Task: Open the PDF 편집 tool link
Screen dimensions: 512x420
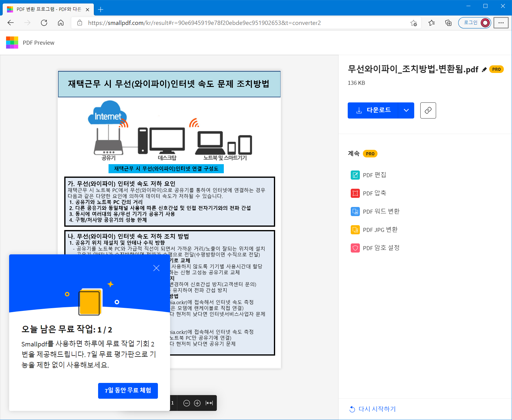Action: (x=374, y=175)
